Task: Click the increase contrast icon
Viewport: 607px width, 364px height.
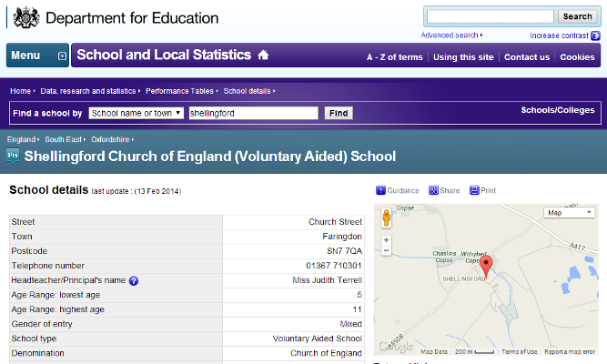Action: [595, 35]
